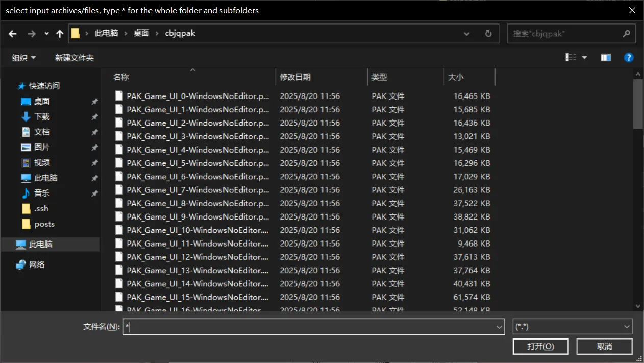Image resolution: width=644 pixels, height=363 pixels.
Task: Click the Up one level arrow
Action: [60, 34]
